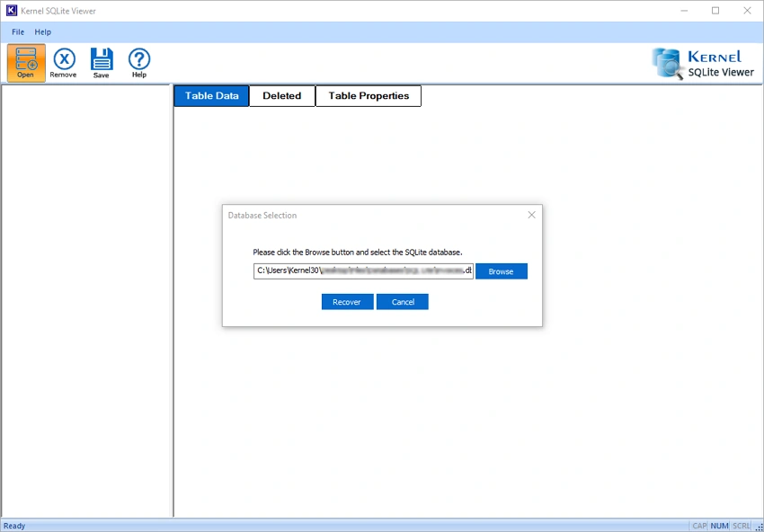Click the Recover button
The width and height of the screenshot is (764, 532).
click(348, 302)
